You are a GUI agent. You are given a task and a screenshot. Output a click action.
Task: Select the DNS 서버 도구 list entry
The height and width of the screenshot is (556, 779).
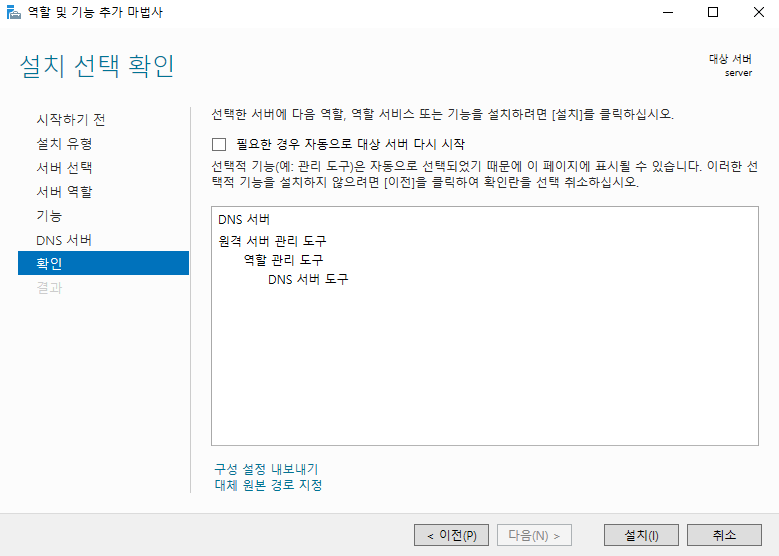pos(308,279)
